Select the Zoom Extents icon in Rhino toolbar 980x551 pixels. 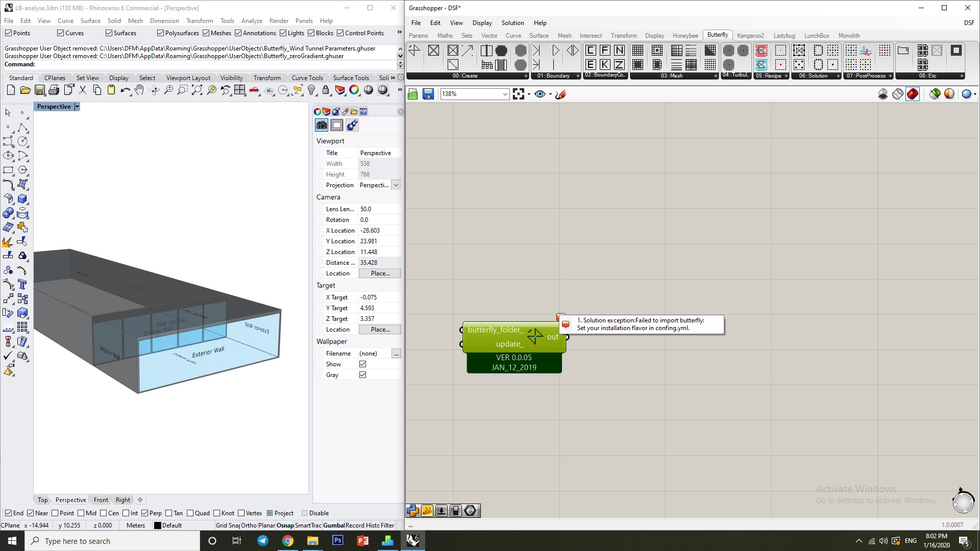tap(197, 90)
